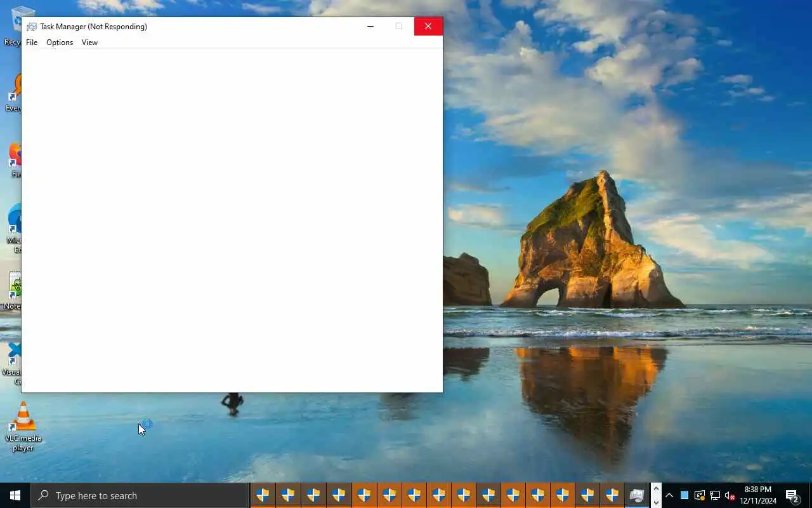
Task: Select the Microsoft Edge desktop shortcut
Action: (x=15, y=229)
